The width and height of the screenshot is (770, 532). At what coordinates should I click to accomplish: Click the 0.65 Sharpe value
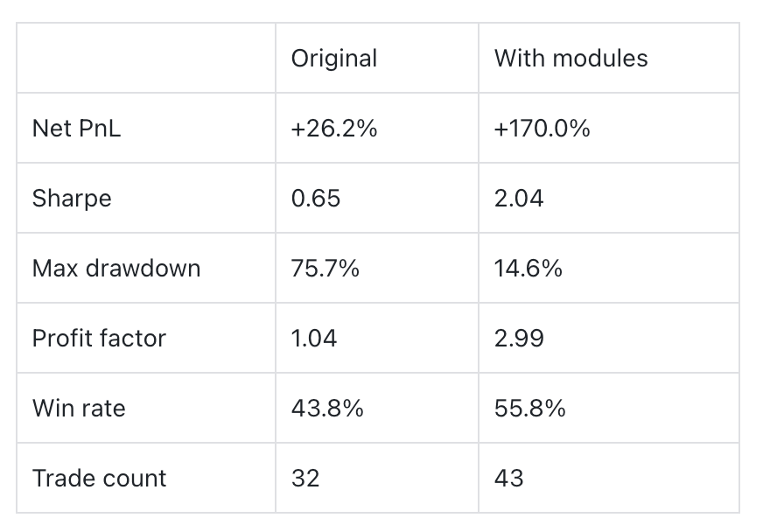(x=316, y=199)
